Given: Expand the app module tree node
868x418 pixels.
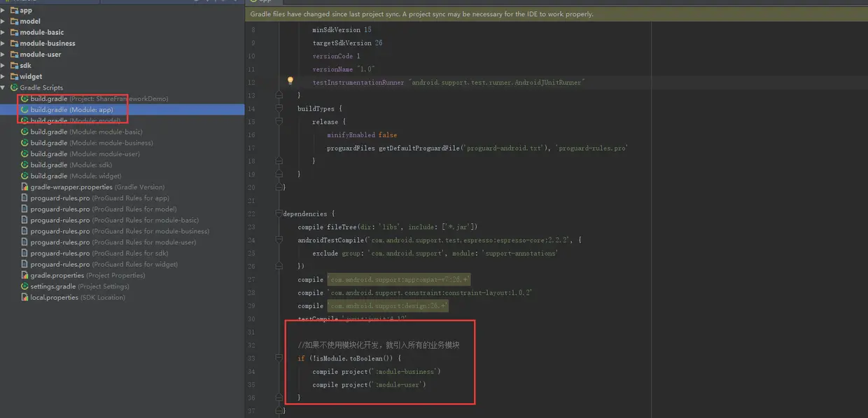Looking at the screenshot, I should pyautogui.click(x=3, y=11).
